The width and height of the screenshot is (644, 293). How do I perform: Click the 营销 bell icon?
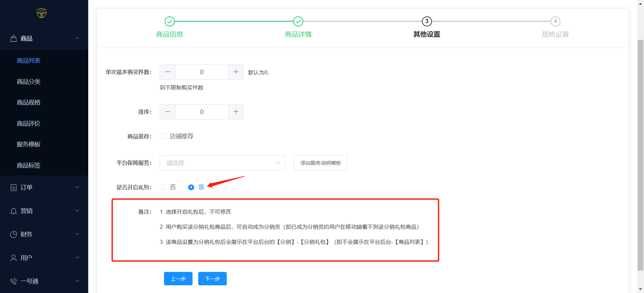(13, 211)
